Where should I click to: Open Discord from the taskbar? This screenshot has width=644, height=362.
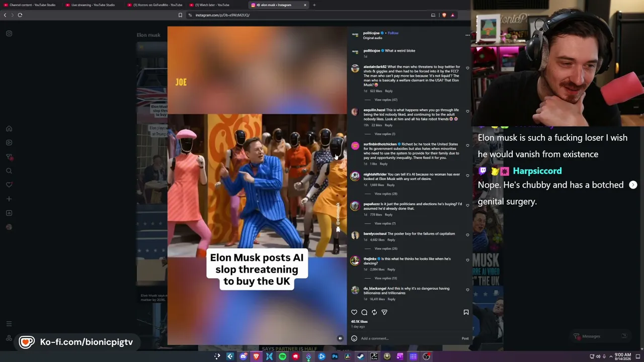click(244, 356)
